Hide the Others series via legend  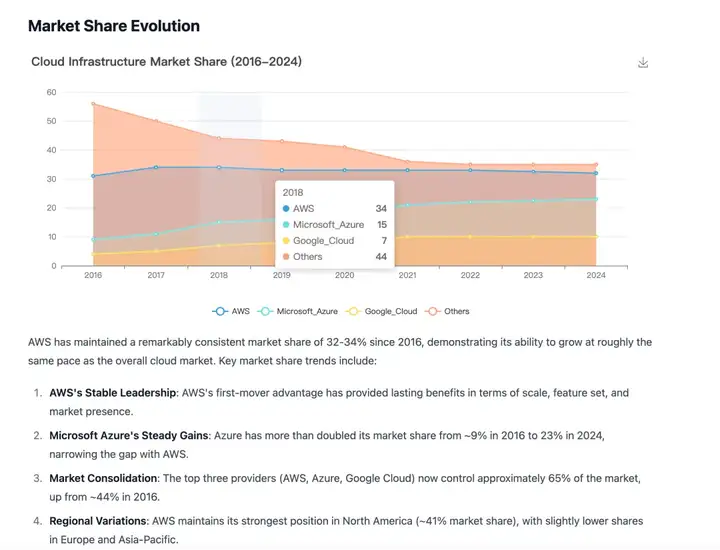[x=447, y=311]
